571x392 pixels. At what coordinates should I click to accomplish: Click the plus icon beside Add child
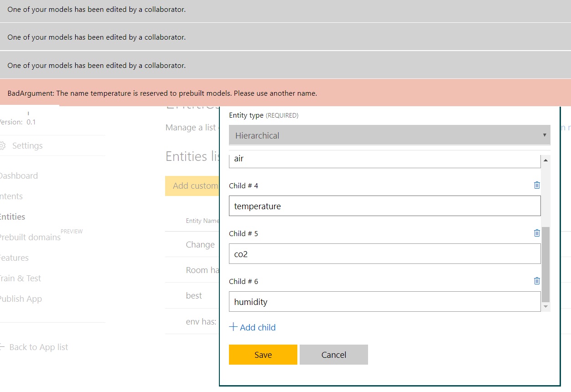click(234, 327)
